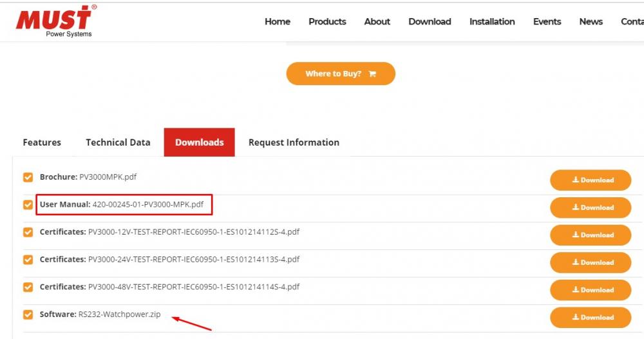Download the PV3000-48V test report certificate
Screen dimensions: 644x339
point(590,289)
